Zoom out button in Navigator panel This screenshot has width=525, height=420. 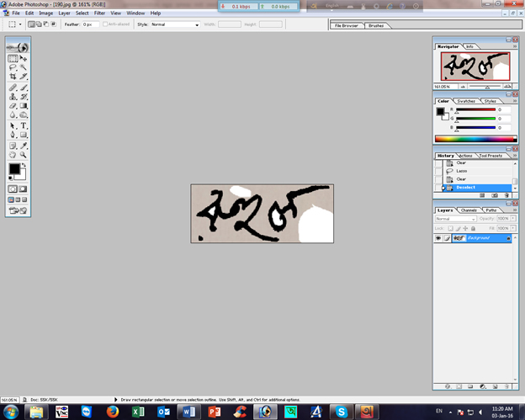463,87
